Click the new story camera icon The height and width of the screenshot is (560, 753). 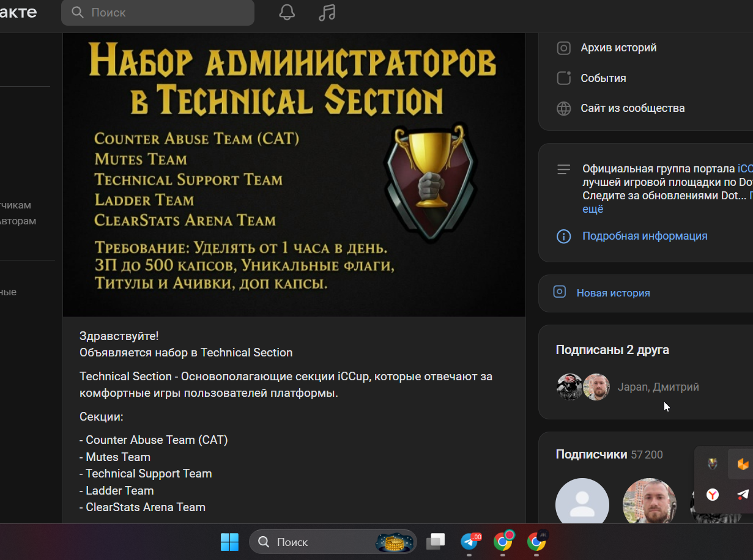point(560,292)
